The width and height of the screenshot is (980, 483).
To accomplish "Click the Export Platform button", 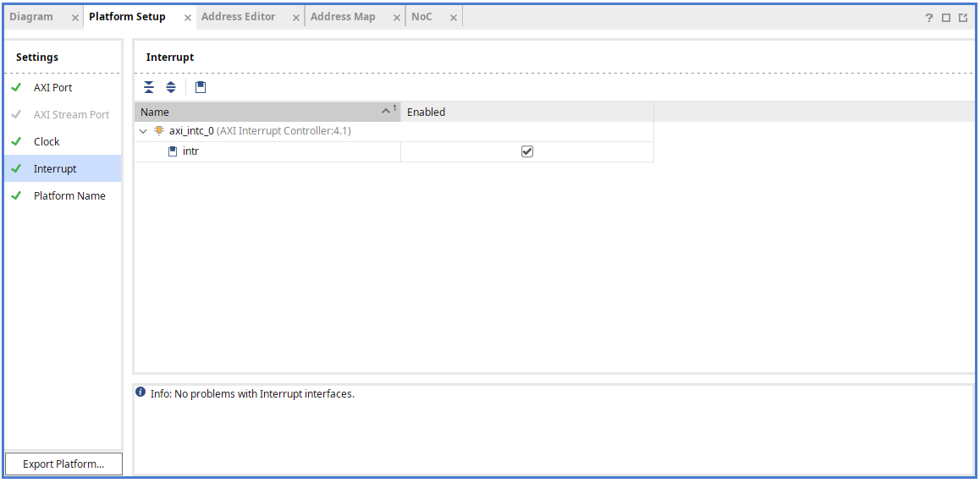I will [63, 464].
